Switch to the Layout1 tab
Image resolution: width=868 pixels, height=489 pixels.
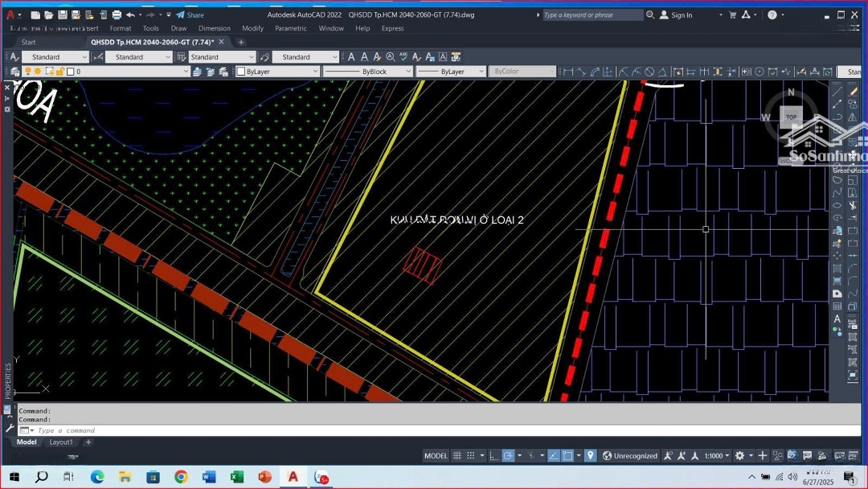pos(61,442)
